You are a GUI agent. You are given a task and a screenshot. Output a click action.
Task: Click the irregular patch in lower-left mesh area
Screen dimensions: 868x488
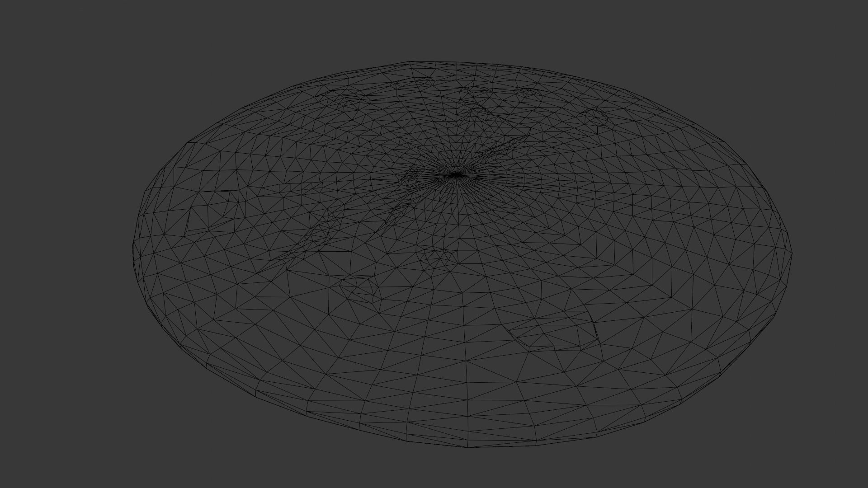[x=359, y=288]
